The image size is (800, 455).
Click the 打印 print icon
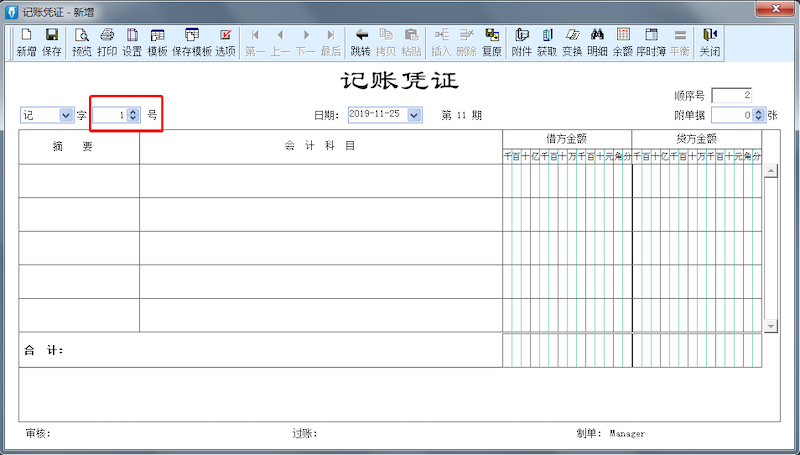tap(107, 43)
